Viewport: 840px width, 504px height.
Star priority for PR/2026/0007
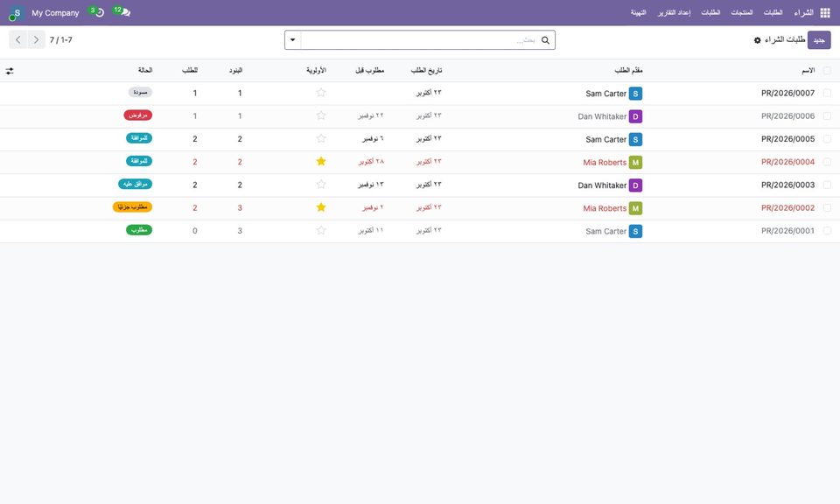pos(321,93)
